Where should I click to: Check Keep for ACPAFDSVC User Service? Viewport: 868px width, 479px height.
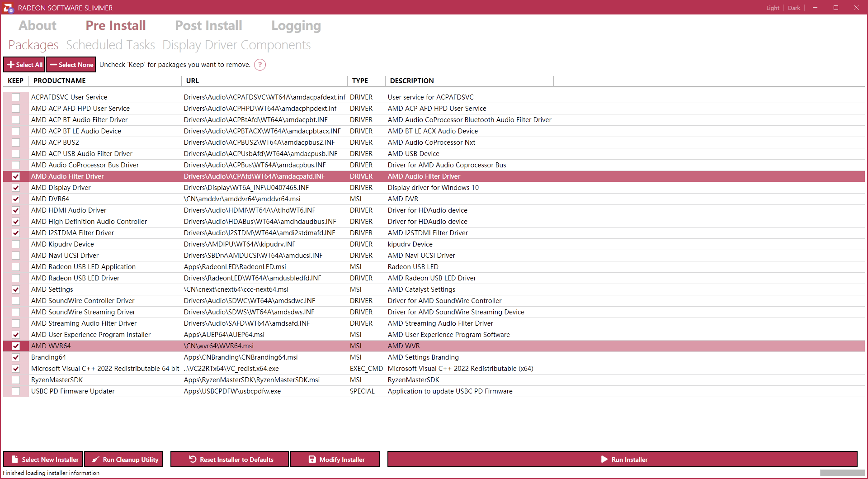(x=16, y=97)
